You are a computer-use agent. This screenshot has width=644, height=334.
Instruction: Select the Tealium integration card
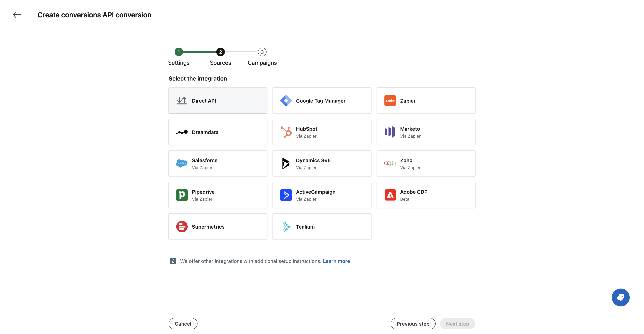[321, 226]
